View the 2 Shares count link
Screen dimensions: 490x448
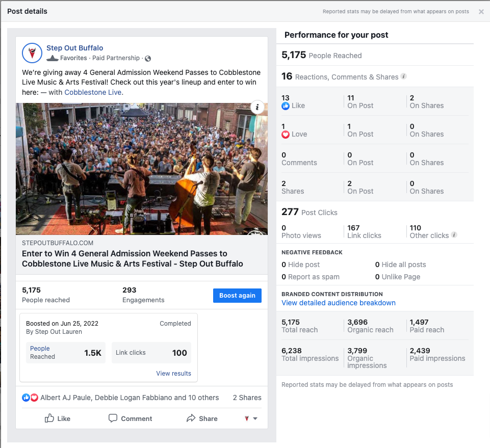[247, 398]
